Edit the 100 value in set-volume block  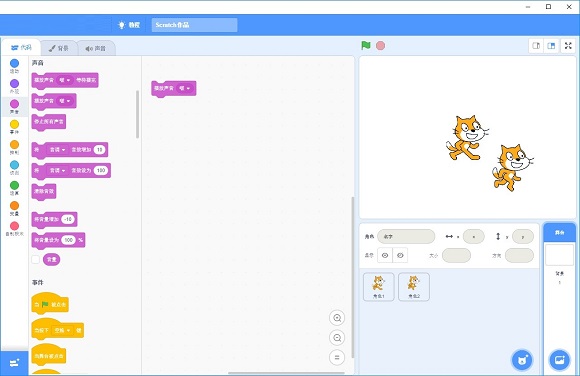point(68,240)
